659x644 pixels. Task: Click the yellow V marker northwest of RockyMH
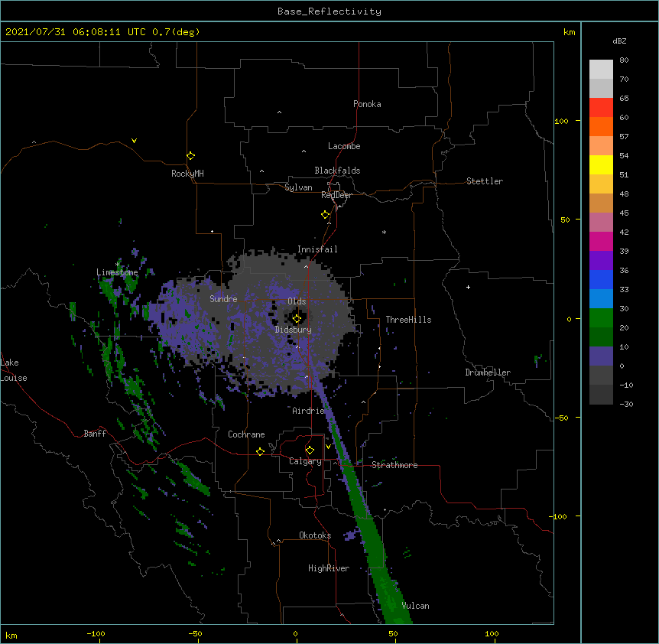134,141
